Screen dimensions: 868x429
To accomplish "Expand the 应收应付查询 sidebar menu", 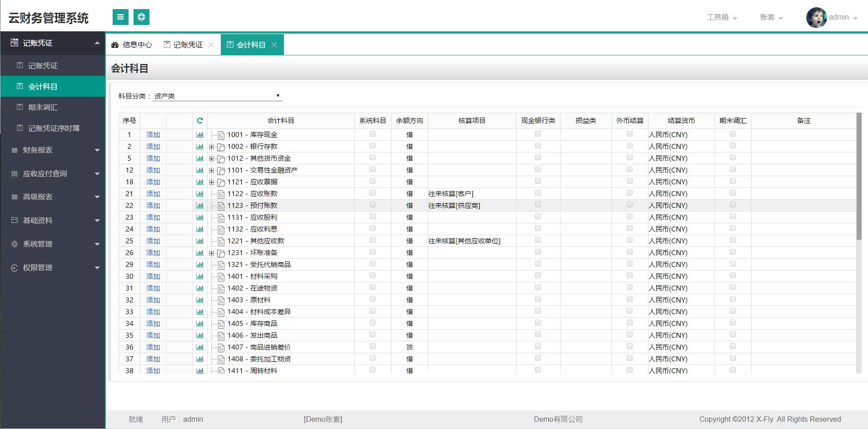I will 53,173.
